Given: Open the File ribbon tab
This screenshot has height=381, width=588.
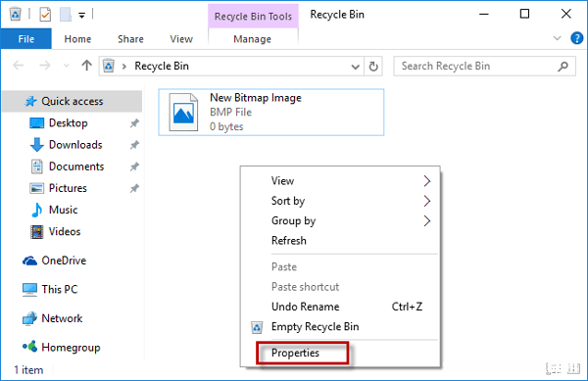Looking at the screenshot, I should 25,39.
